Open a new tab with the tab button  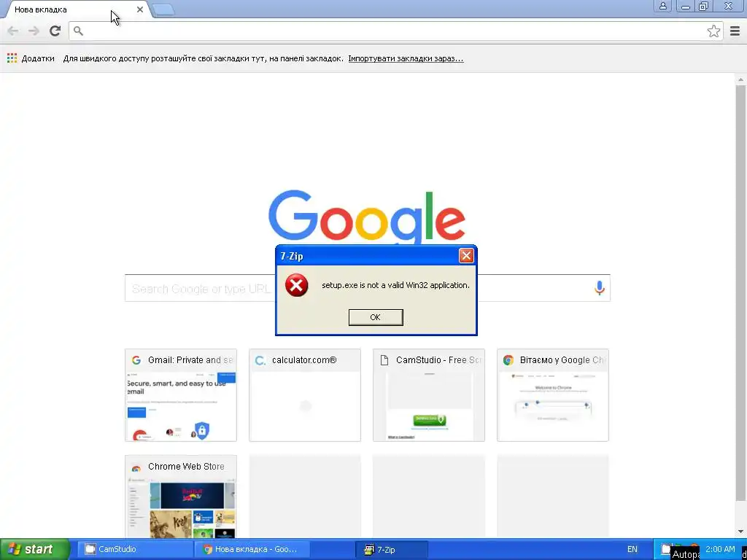click(163, 9)
